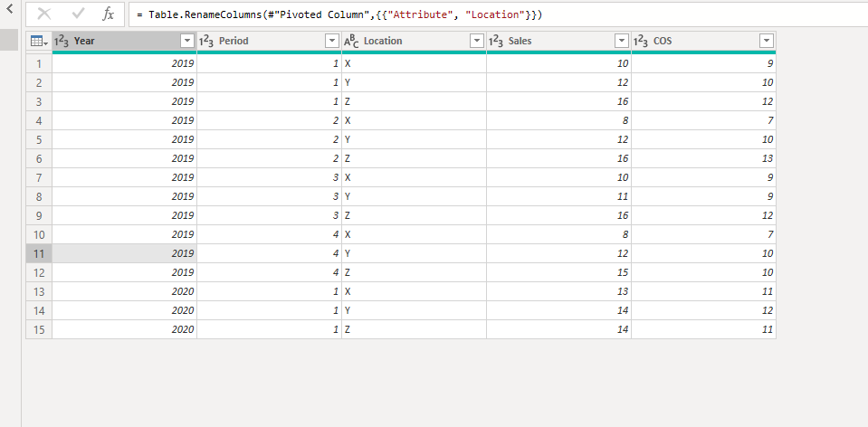Select the Location column header

click(414, 41)
